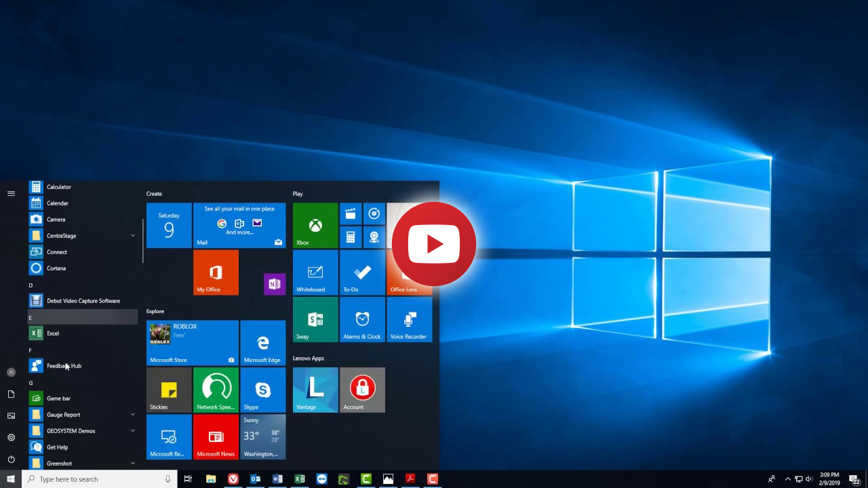Open Settings gear in Start sidebar
The image size is (868, 488).
click(11, 437)
